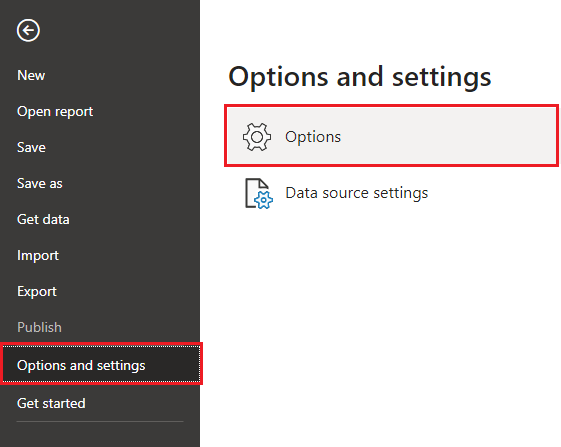
Task: Select New in the File menu
Action: [31, 76]
